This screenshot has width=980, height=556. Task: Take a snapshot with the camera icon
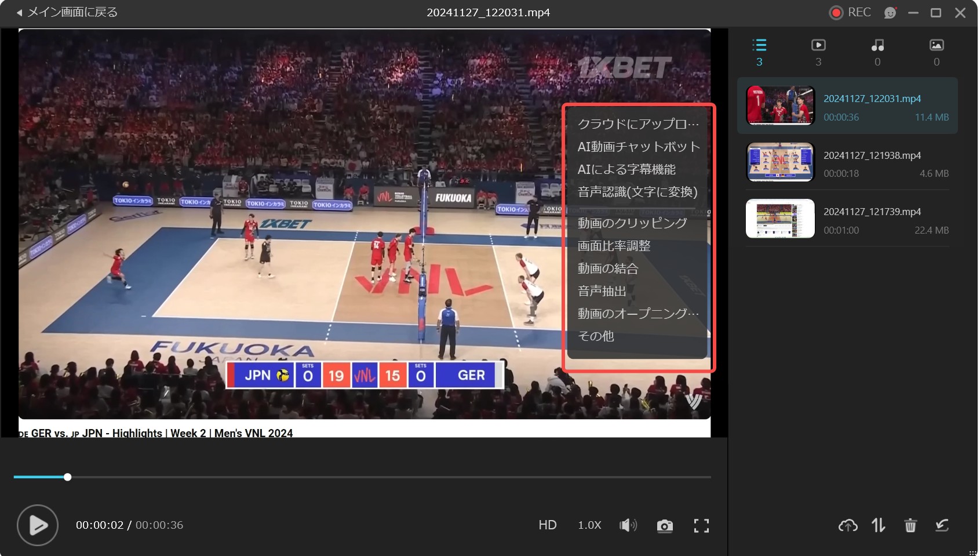click(665, 526)
